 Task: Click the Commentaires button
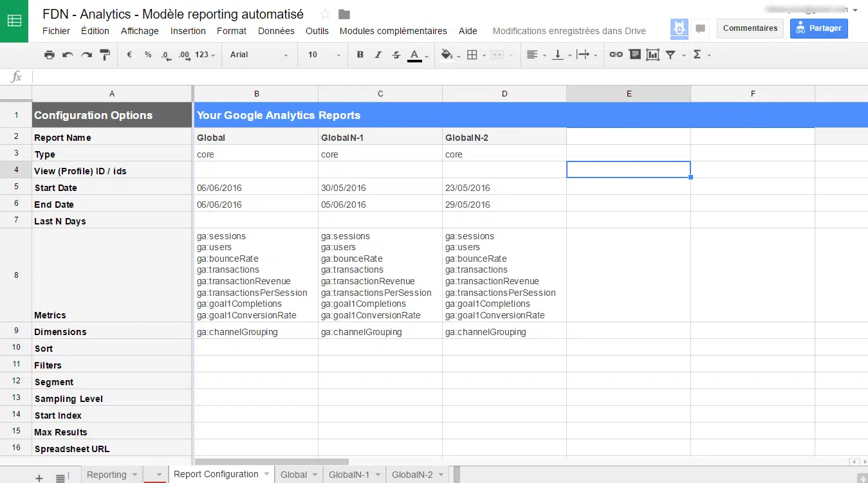pyautogui.click(x=750, y=28)
